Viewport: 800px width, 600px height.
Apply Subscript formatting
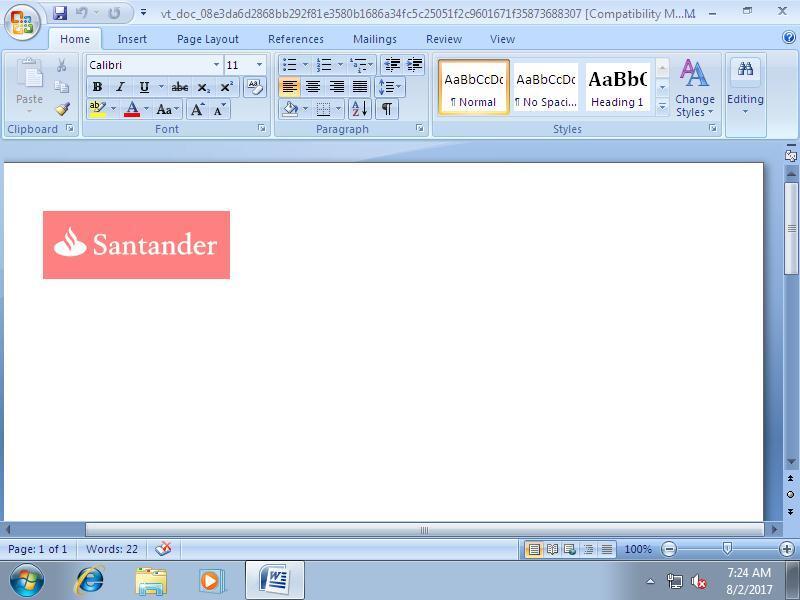202,87
